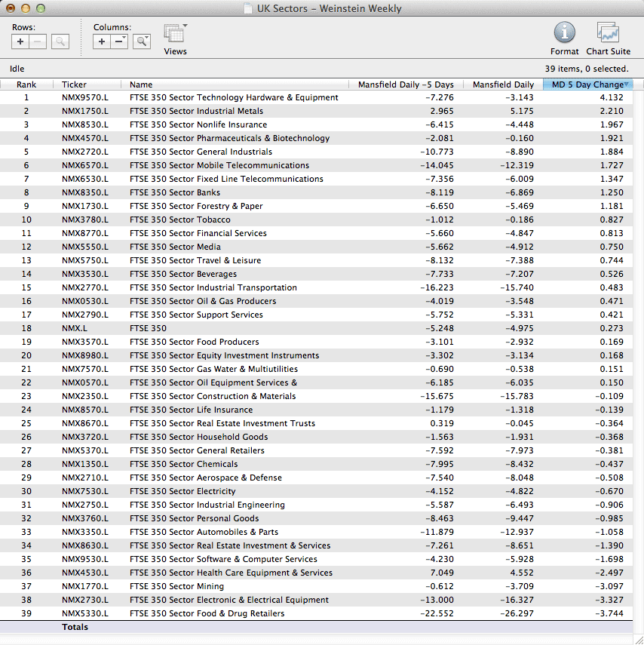The width and height of the screenshot is (644, 645).
Task: Click the Rows search magnifier icon
Action: (x=60, y=41)
